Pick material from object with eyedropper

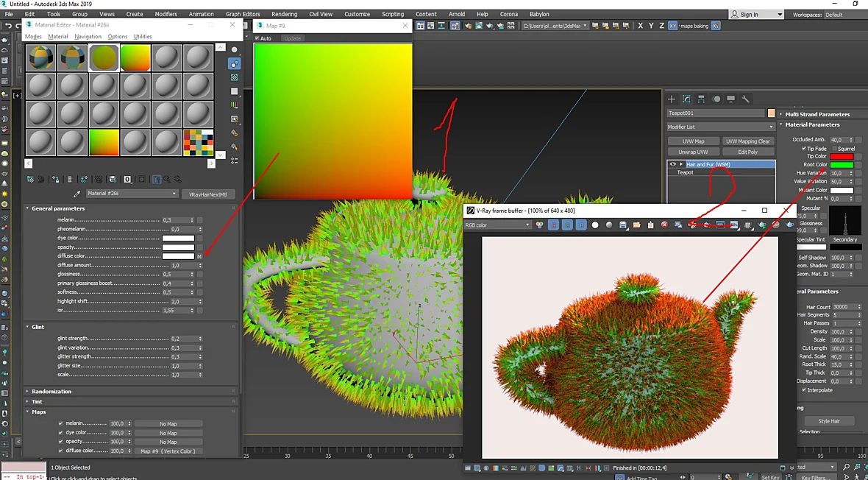tap(77, 194)
